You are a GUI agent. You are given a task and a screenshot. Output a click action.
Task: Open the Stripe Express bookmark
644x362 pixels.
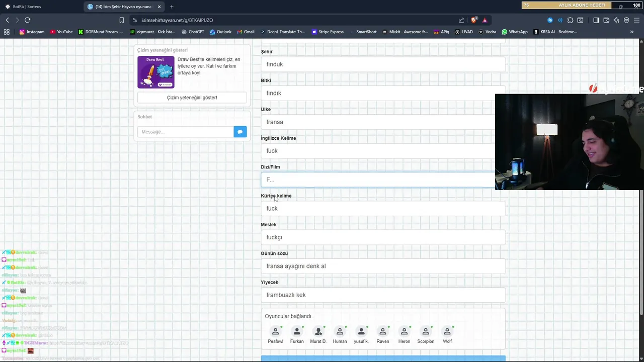(328, 32)
